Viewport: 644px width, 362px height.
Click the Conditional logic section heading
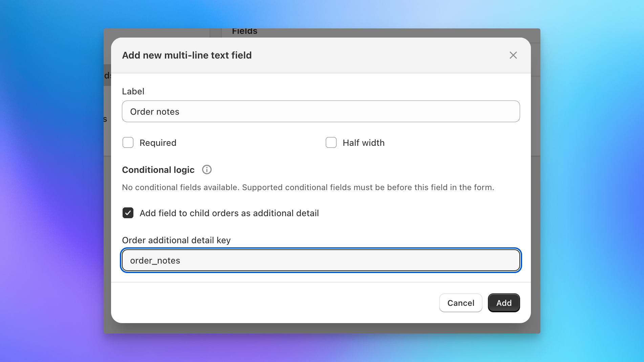coord(158,169)
